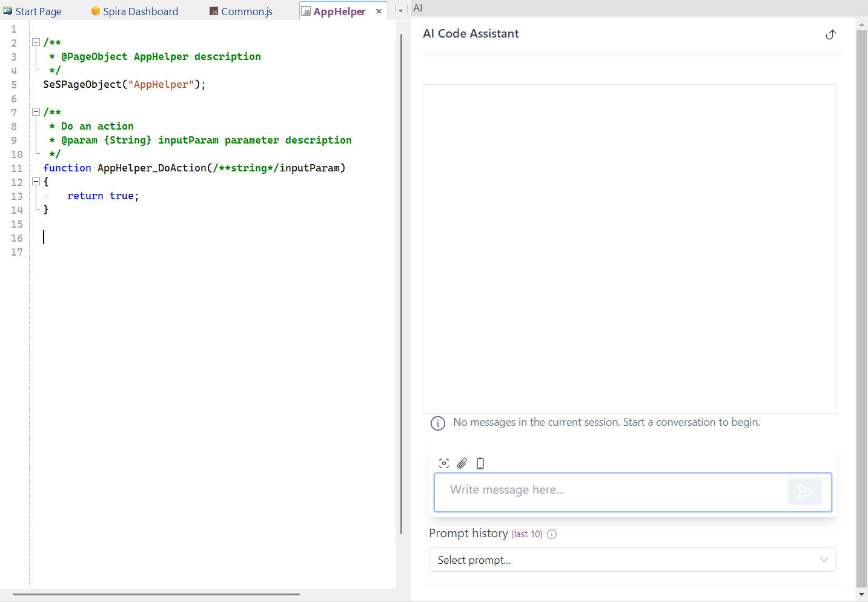
Task: Click the send message button
Action: click(804, 492)
